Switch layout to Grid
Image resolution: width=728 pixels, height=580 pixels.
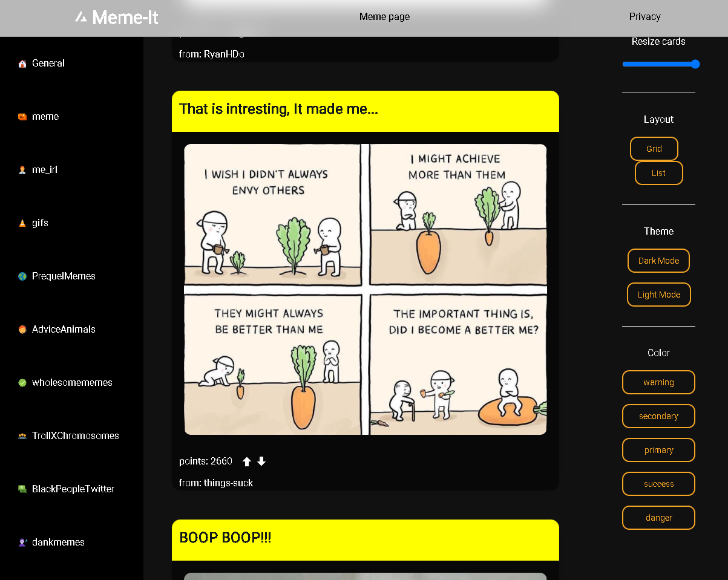(x=654, y=149)
